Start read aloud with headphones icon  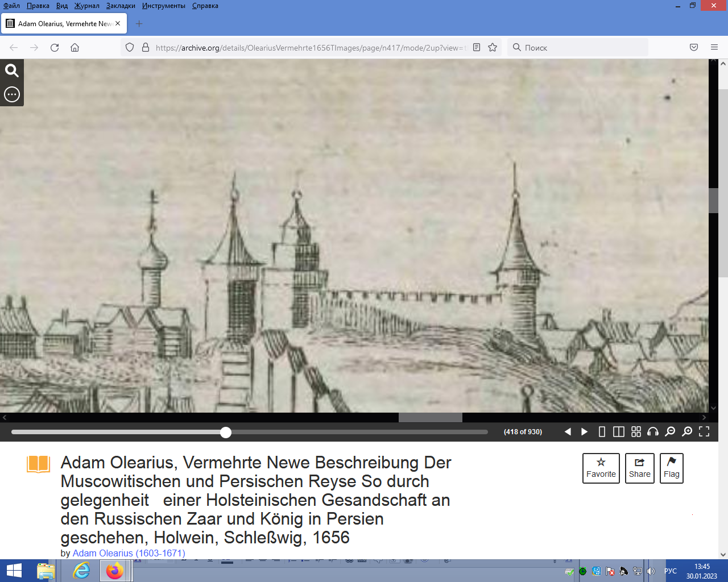tap(653, 432)
